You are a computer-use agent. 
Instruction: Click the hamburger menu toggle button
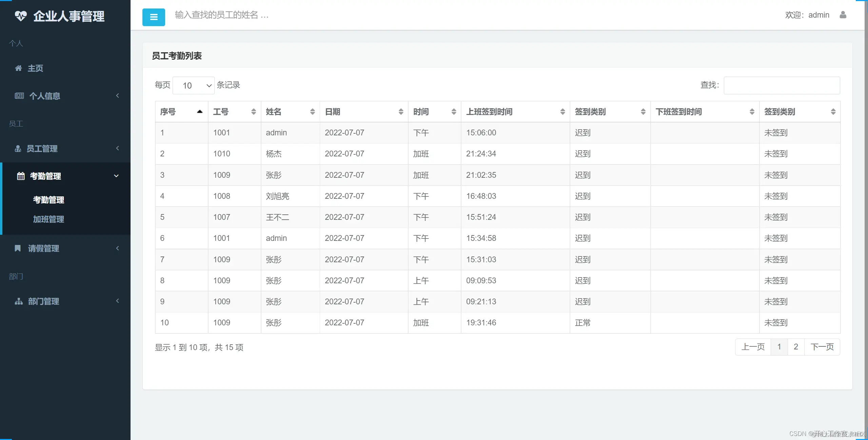[x=154, y=17]
